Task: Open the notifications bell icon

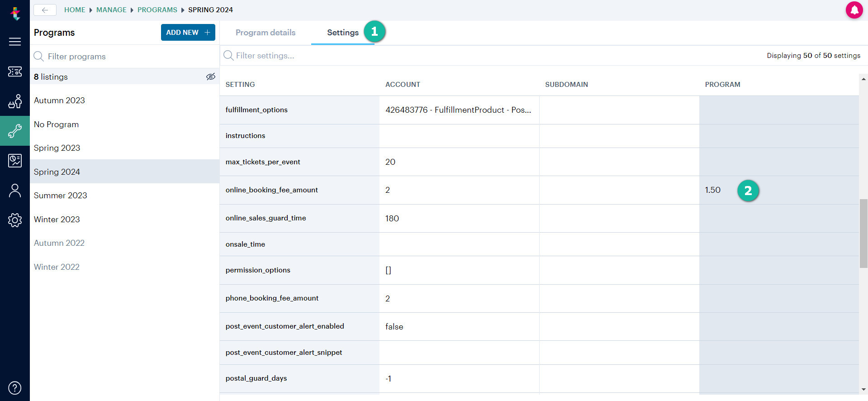Action: coord(854,10)
